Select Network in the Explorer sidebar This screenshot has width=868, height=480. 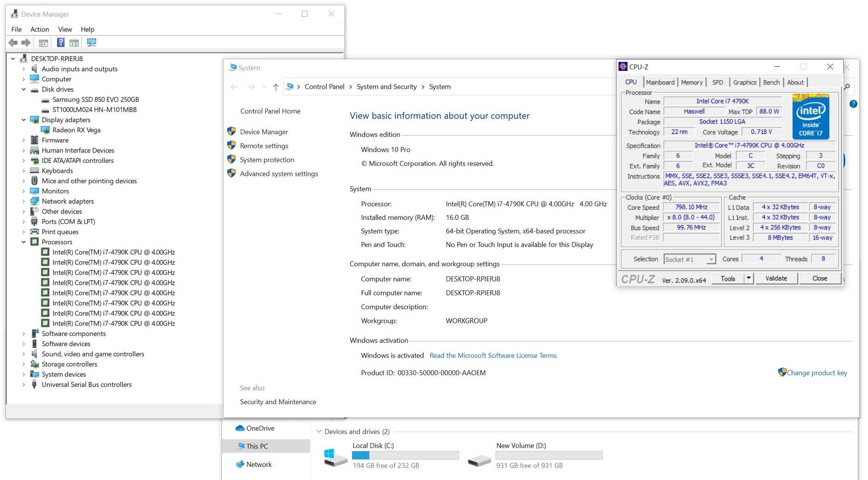254,465
